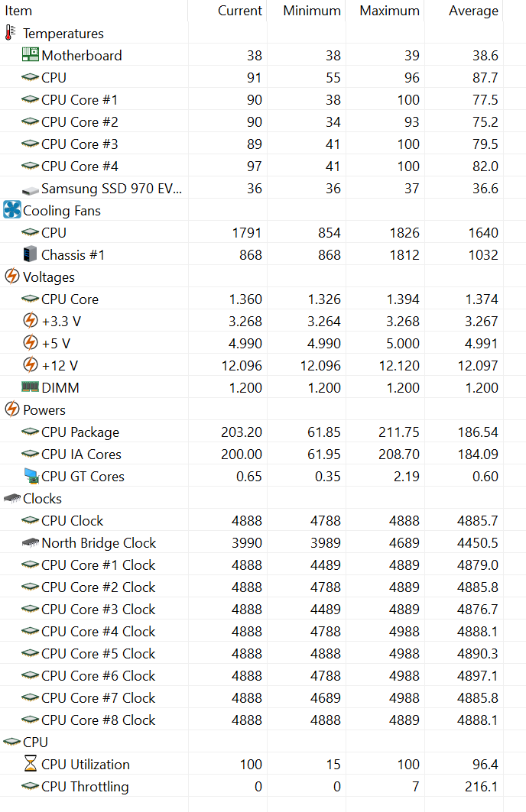Click the Cooling Fans blue fan icon

(12, 210)
